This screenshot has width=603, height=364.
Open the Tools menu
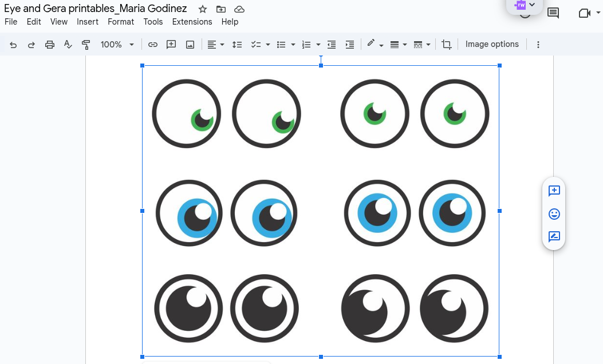(153, 22)
